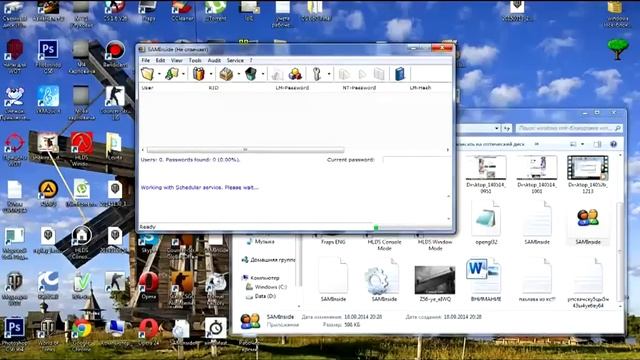This screenshot has width=640, height=360.
Task: Select the opengl32 file in Explorer
Action: coord(486,223)
